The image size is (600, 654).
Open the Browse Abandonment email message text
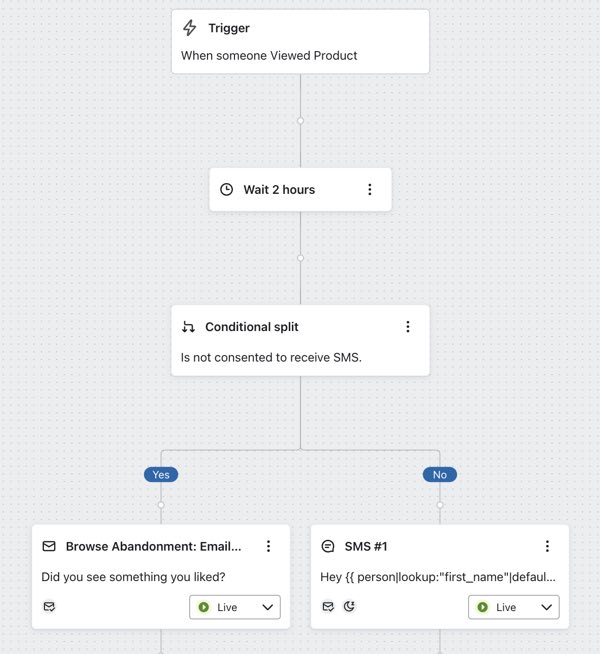[x=133, y=577]
